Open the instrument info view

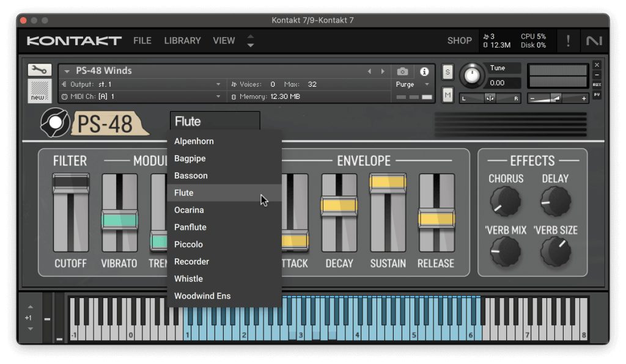click(424, 71)
